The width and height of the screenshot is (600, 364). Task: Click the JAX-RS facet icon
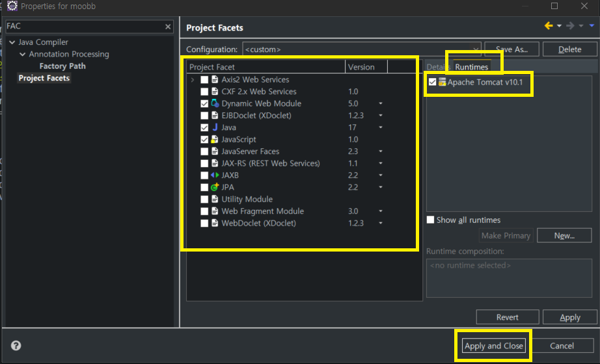(215, 163)
